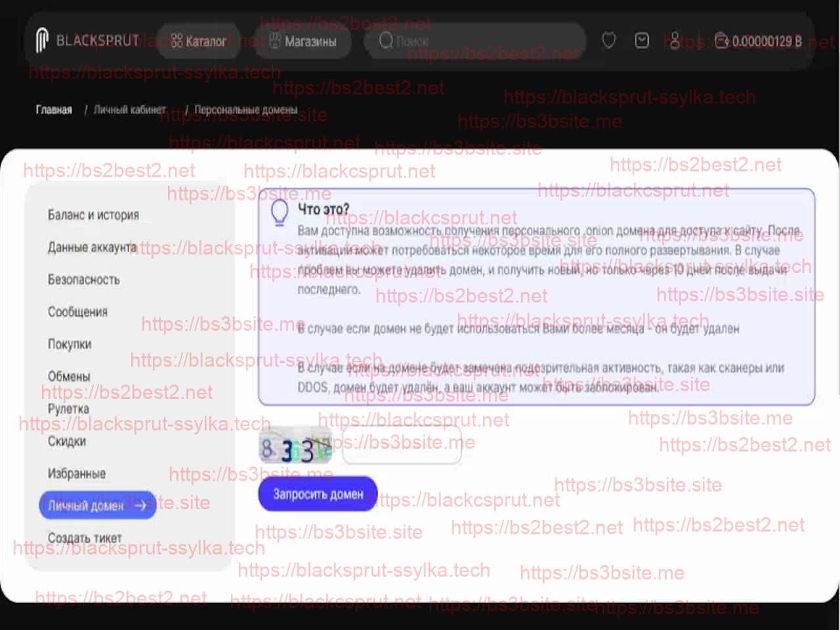Select Покупки in sidebar
Screen dimensions: 840x630
tap(70, 343)
